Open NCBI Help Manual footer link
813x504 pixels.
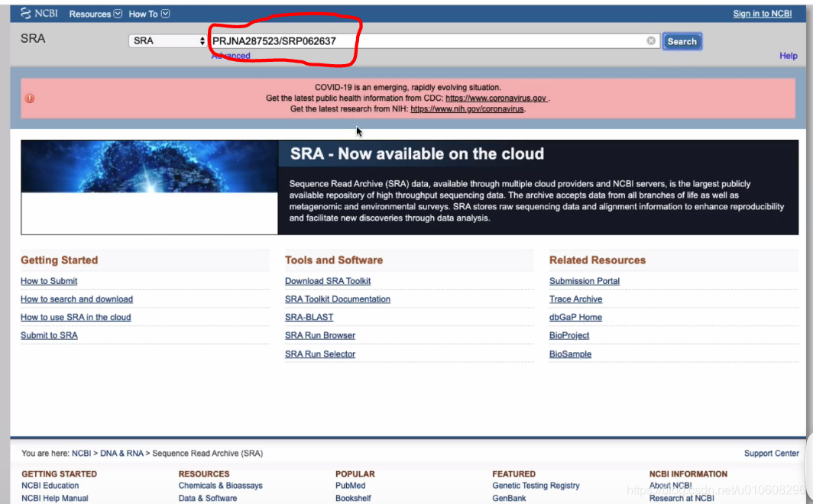click(55, 498)
